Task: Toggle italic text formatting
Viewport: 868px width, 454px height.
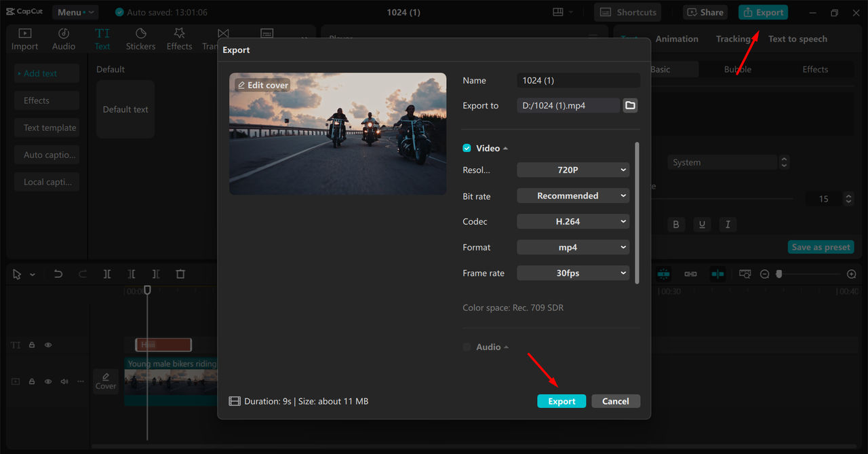Action: pos(728,225)
